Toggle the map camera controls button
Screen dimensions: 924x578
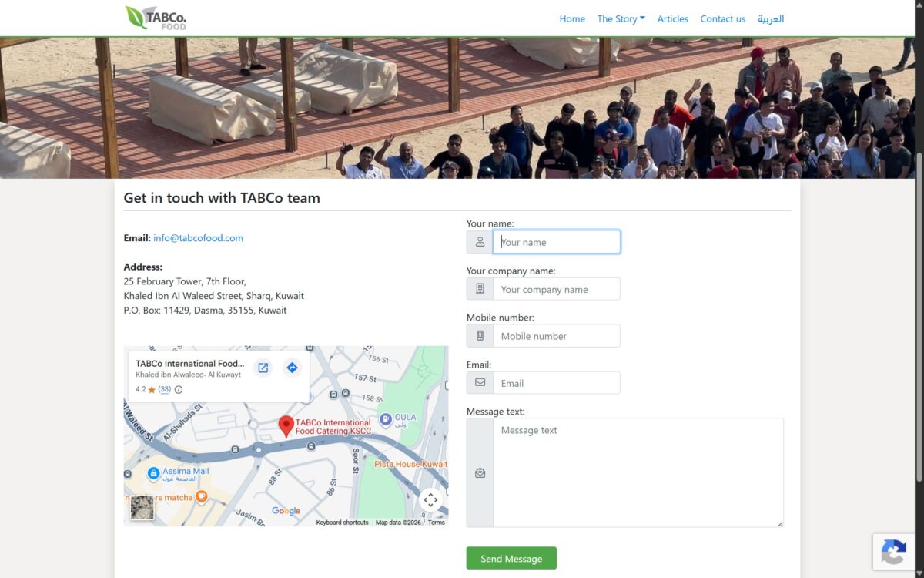pyautogui.click(x=430, y=500)
